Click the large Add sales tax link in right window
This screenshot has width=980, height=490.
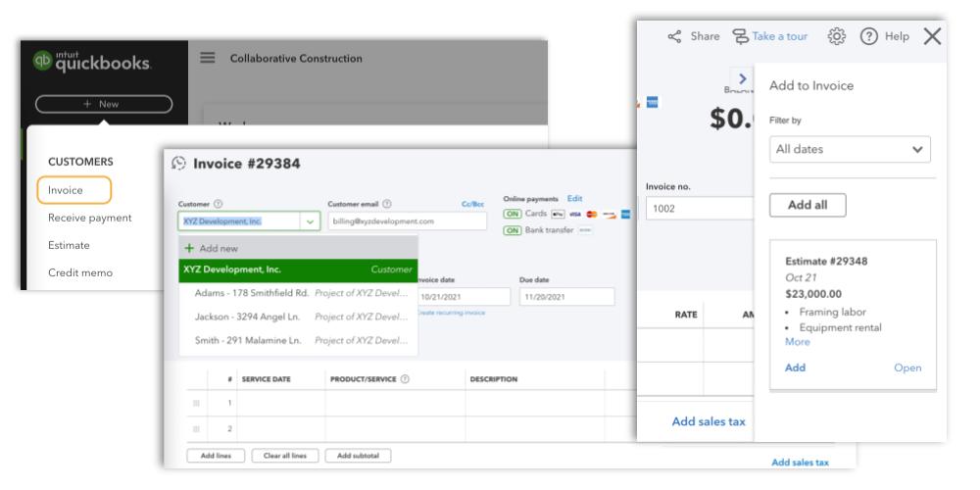pyautogui.click(x=709, y=421)
